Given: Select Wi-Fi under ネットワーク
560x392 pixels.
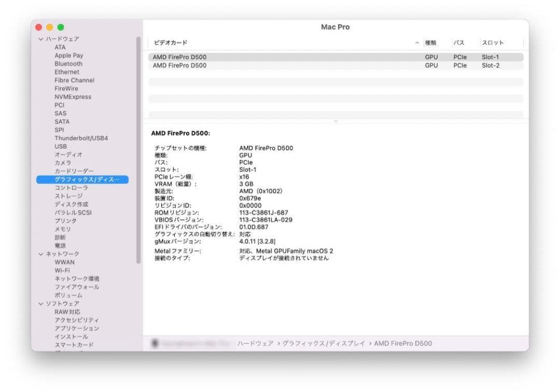Looking at the screenshot, I should coord(62,270).
